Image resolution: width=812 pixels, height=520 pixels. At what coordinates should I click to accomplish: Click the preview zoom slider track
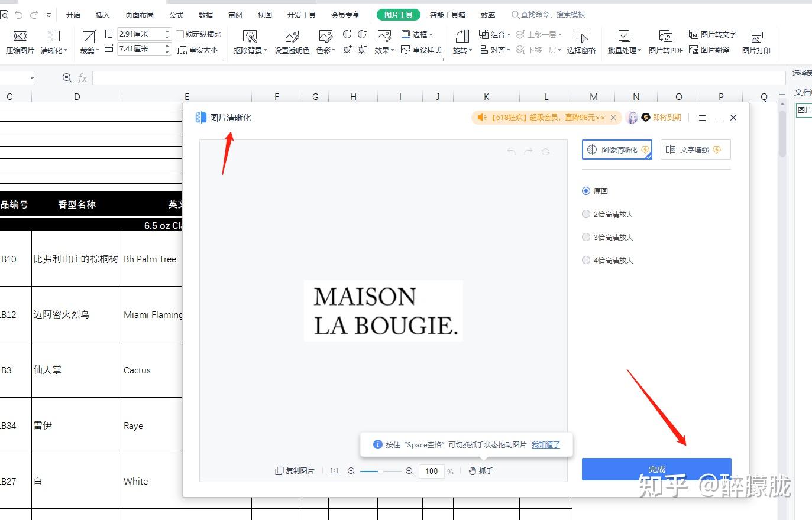point(380,471)
